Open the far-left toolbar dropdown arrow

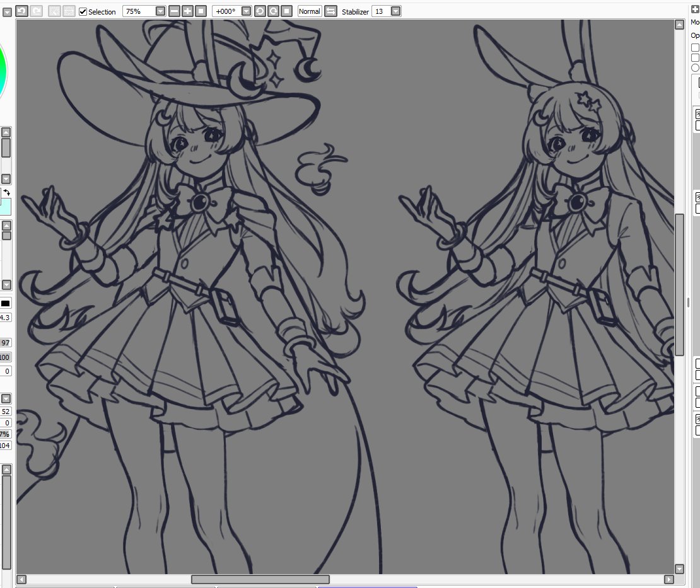pos(7,12)
